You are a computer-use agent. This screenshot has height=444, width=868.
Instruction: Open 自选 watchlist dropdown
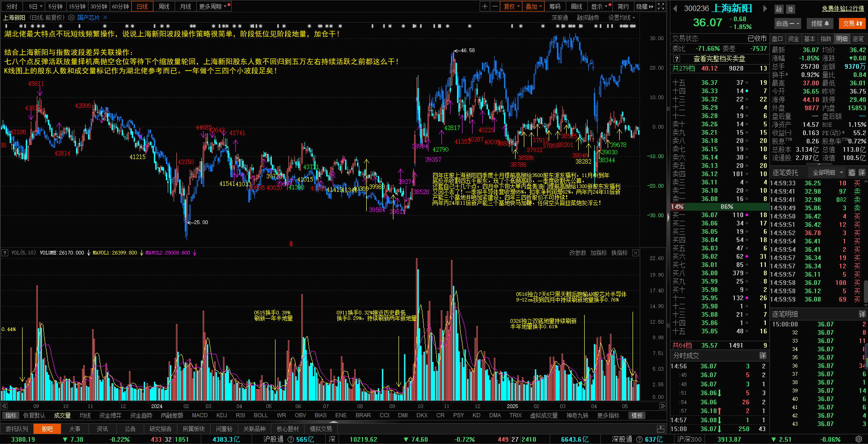click(788, 24)
